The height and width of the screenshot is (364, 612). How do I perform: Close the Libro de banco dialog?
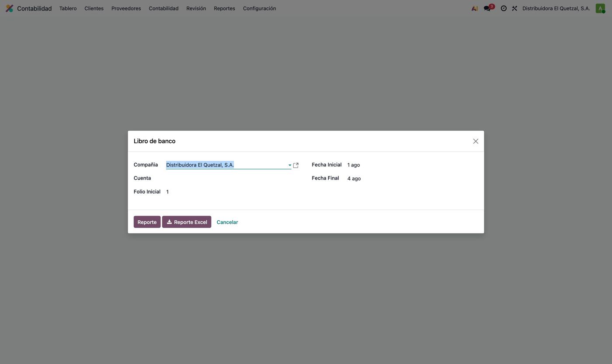click(476, 141)
